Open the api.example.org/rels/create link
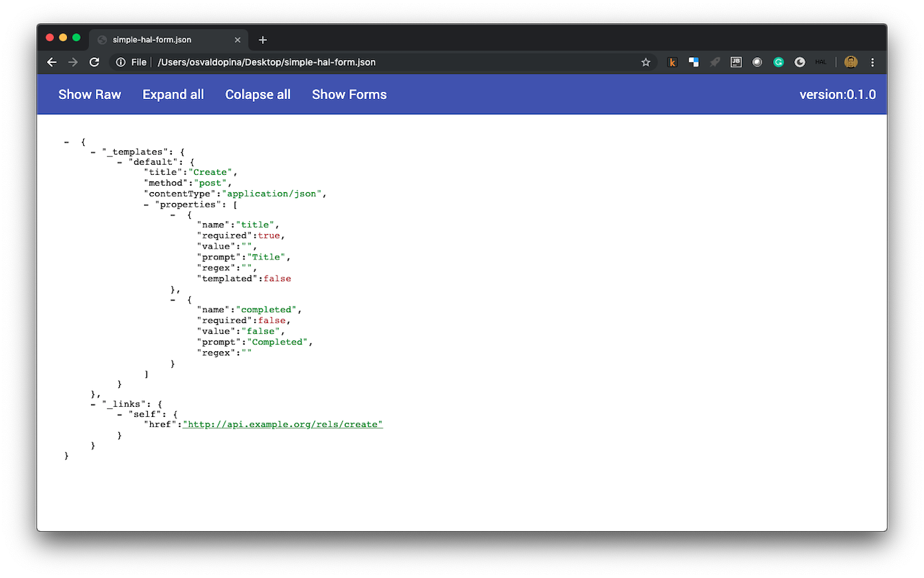Screen dimensions: 924x578 (x=283, y=425)
